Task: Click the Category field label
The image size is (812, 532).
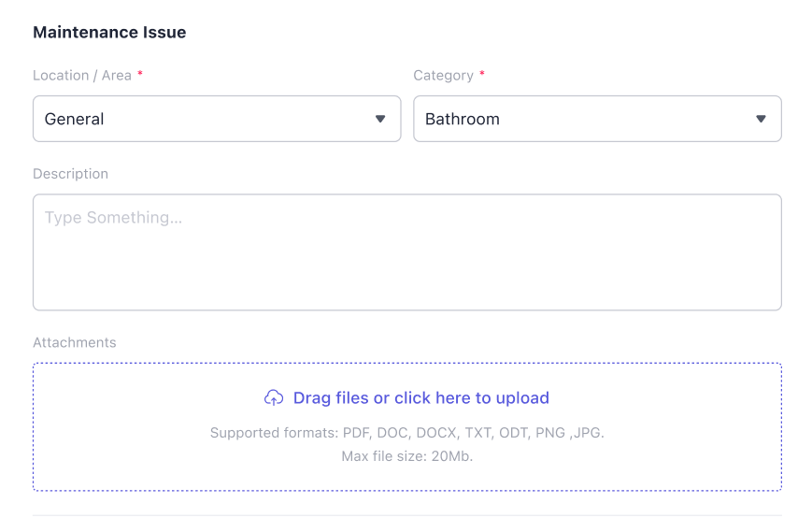Action: coord(443,75)
